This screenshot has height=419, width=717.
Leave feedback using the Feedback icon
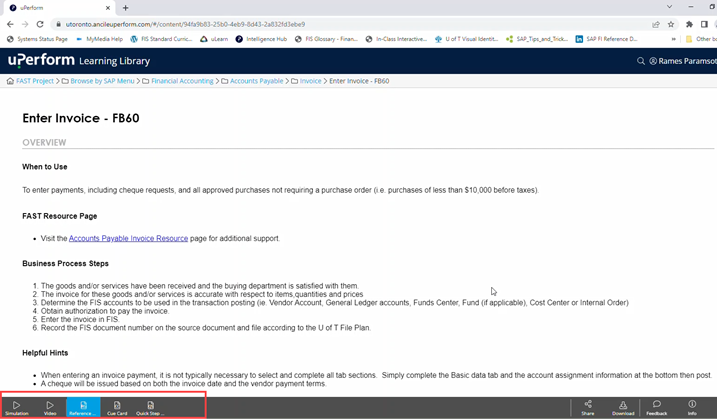tap(657, 407)
